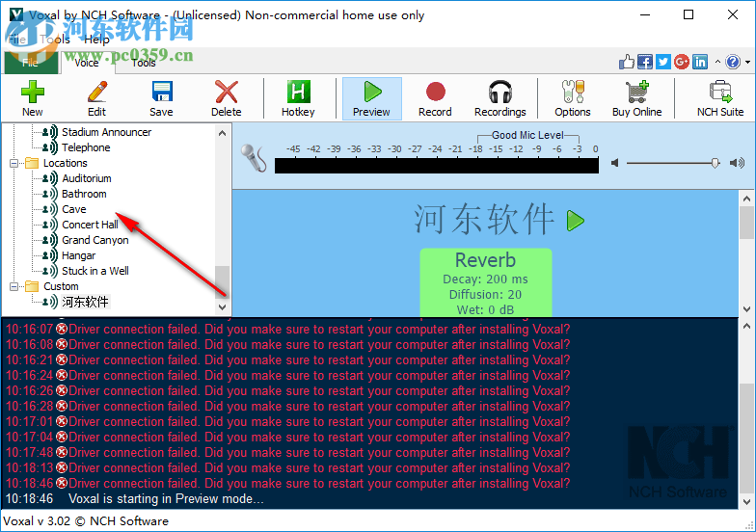Click the Custom folder label
The image size is (756, 532).
coord(61,286)
